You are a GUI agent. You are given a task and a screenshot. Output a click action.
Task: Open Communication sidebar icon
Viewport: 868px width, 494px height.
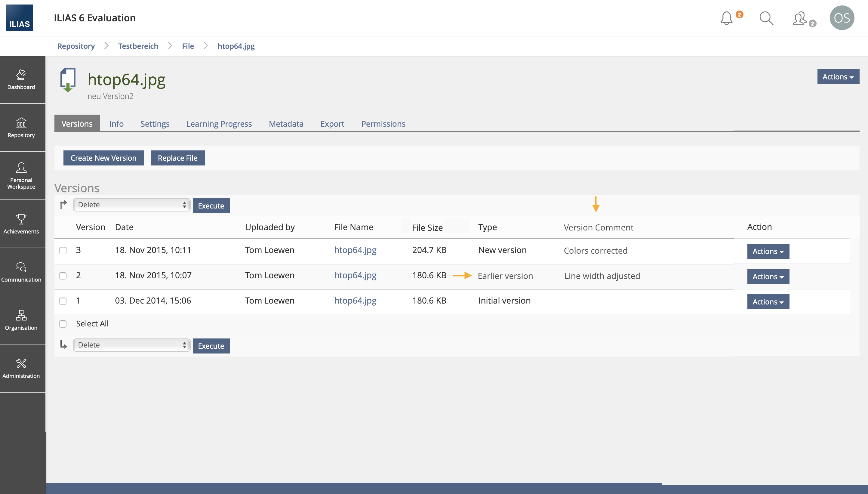(21, 272)
